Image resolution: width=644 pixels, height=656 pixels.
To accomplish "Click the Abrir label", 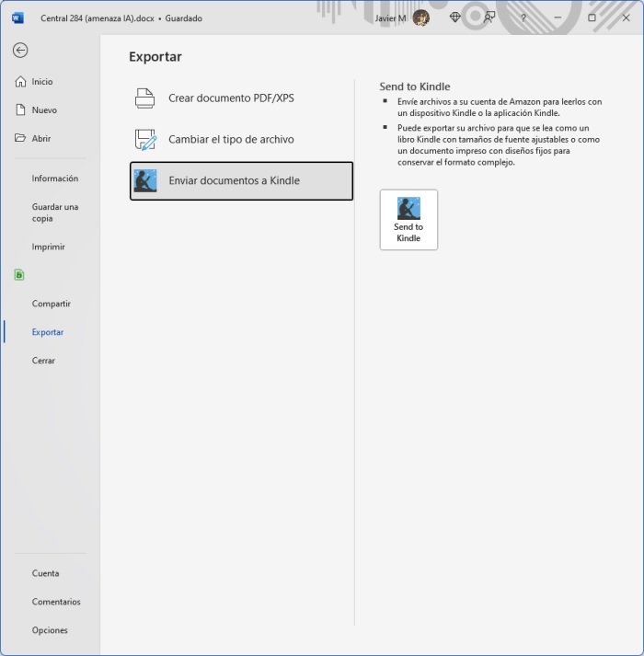I will coord(41,139).
